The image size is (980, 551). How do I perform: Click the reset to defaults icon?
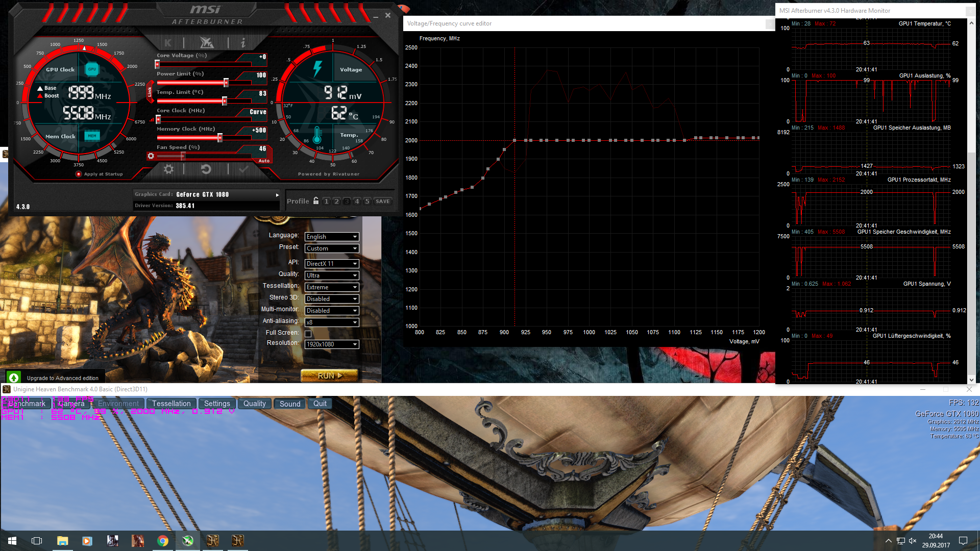coord(206,169)
